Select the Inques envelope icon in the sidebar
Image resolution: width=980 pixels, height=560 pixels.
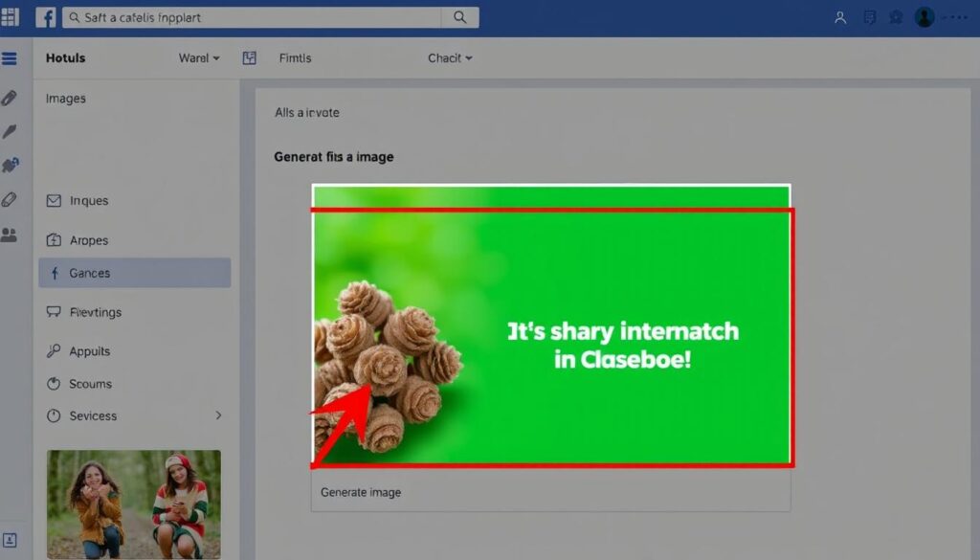point(55,200)
